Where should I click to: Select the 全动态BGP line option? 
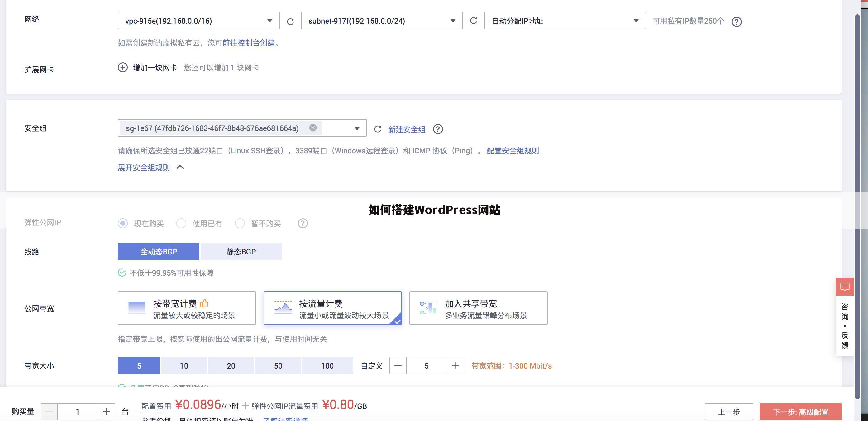[158, 251]
